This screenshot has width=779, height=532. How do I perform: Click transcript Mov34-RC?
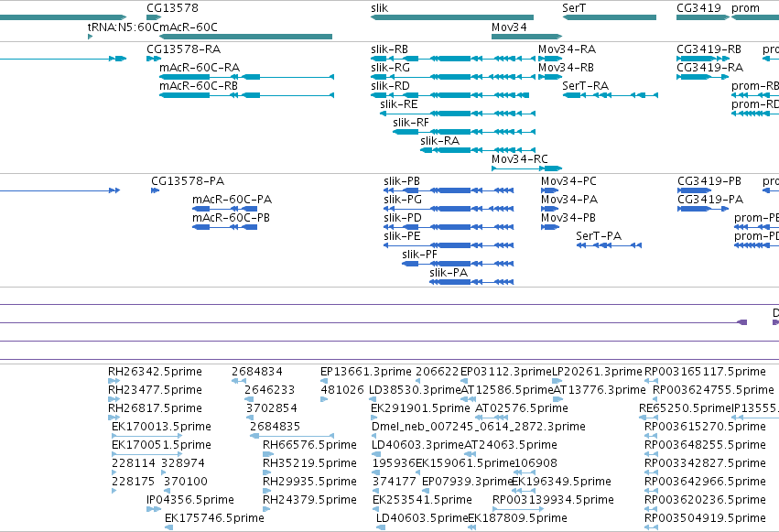click(526, 168)
